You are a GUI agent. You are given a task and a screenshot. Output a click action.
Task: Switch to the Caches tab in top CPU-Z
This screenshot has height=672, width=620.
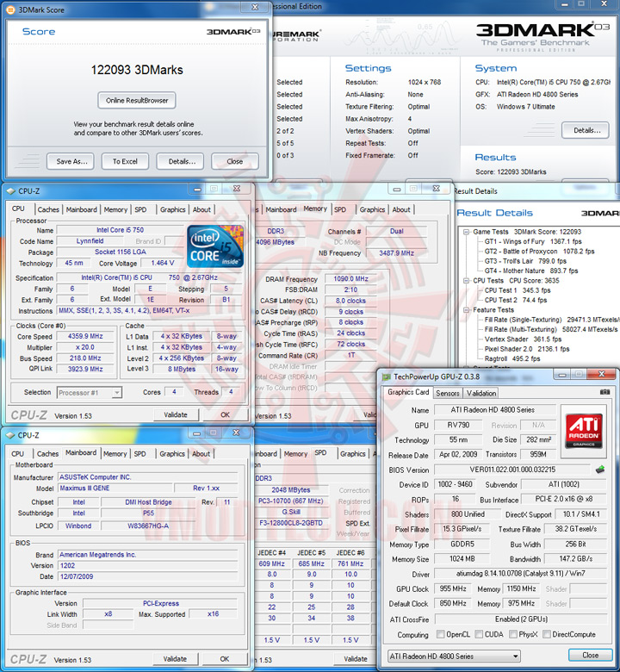[48, 209]
